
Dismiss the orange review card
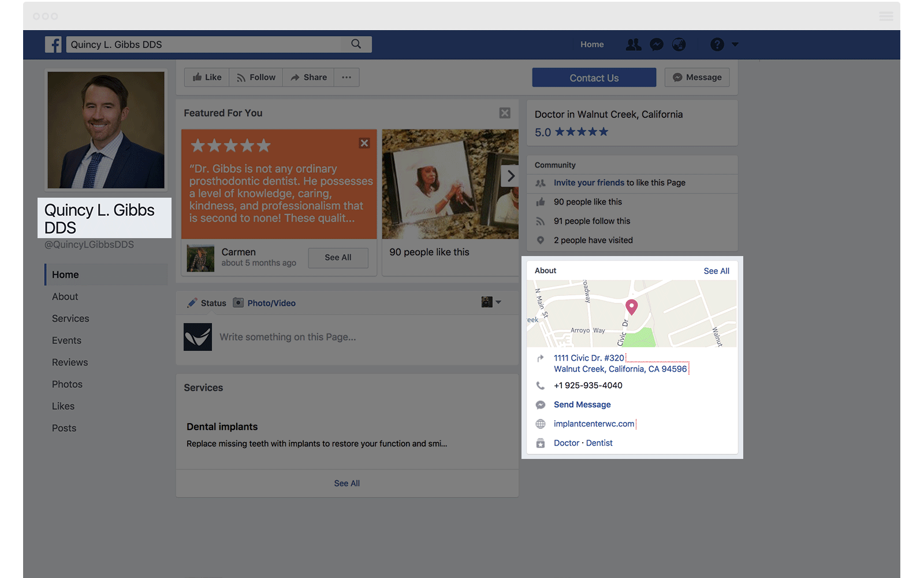[x=364, y=143]
